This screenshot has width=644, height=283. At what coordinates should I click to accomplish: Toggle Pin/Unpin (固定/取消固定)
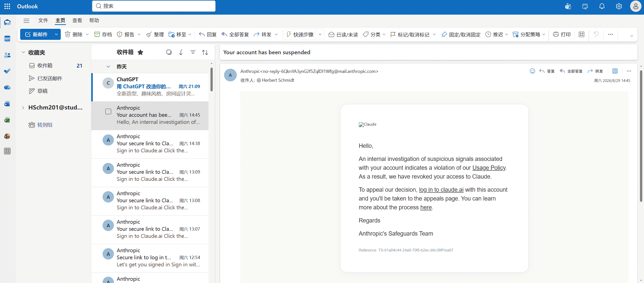click(x=461, y=34)
